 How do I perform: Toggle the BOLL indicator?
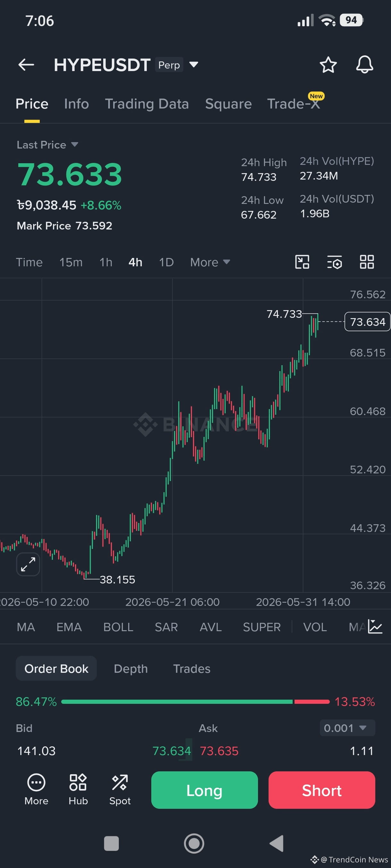(x=118, y=627)
